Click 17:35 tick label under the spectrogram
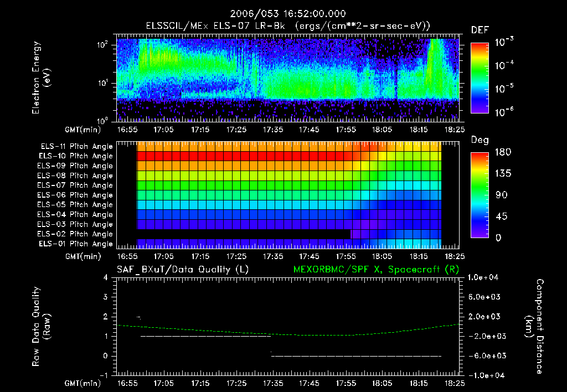 (x=272, y=130)
